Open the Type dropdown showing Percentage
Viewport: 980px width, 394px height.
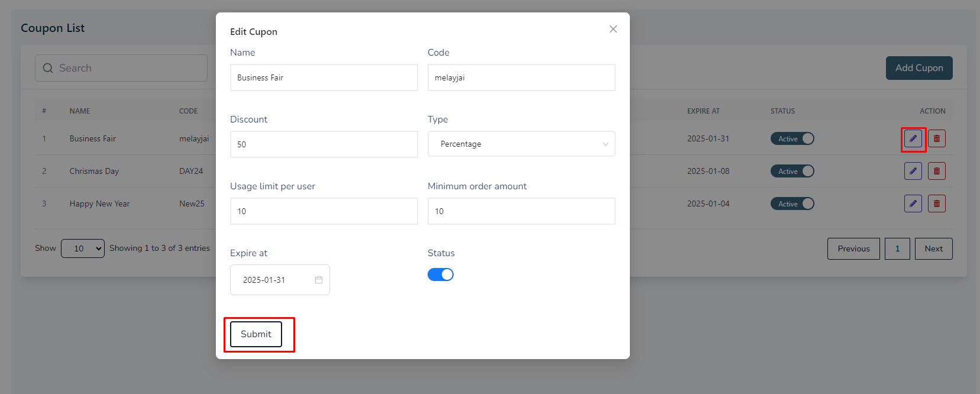(x=522, y=144)
